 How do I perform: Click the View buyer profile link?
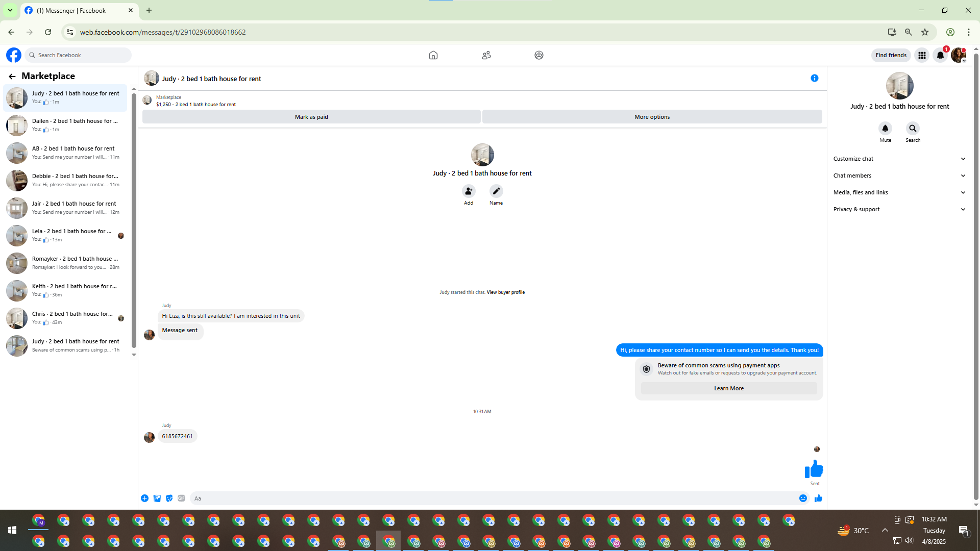pyautogui.click(x=505, y=292)
